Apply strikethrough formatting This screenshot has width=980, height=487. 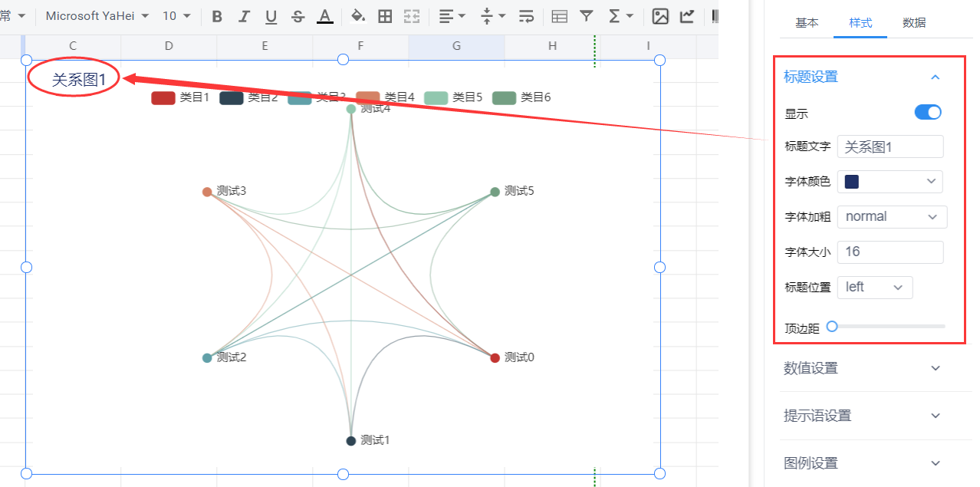(298, 16)
